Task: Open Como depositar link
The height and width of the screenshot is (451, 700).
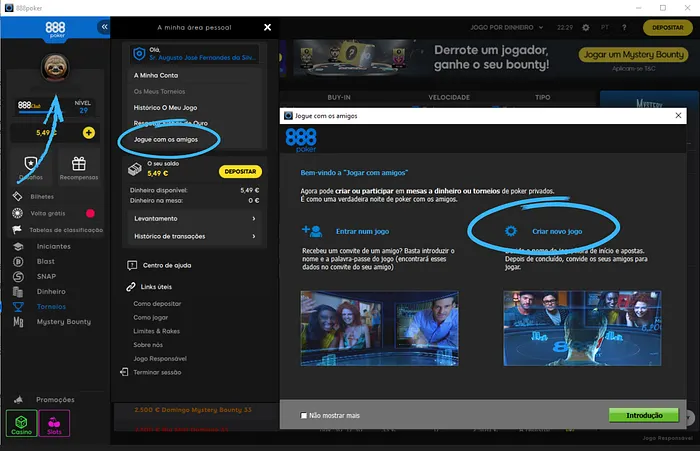Action: coord(157,304)
